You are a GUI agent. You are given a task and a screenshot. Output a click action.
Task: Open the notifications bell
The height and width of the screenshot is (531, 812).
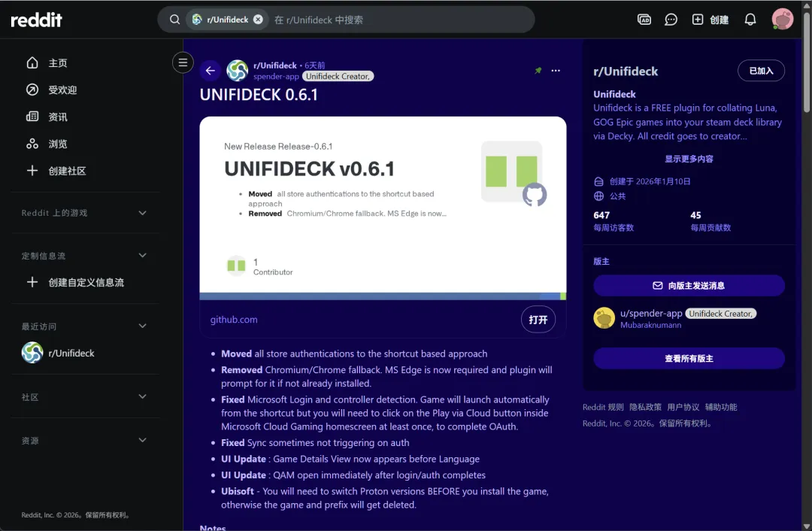[x=750, y=20]
